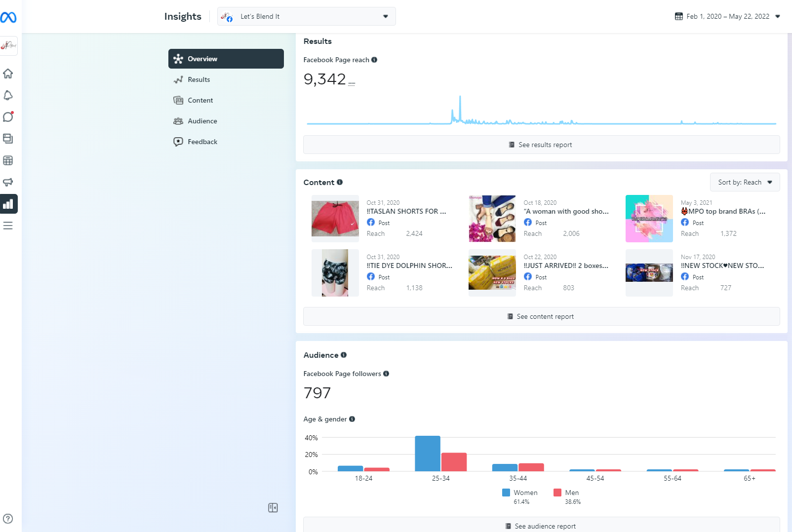Open inbox chat bubble icon
792x532 pixels.
pyautogui.click(x=8, y=117)
